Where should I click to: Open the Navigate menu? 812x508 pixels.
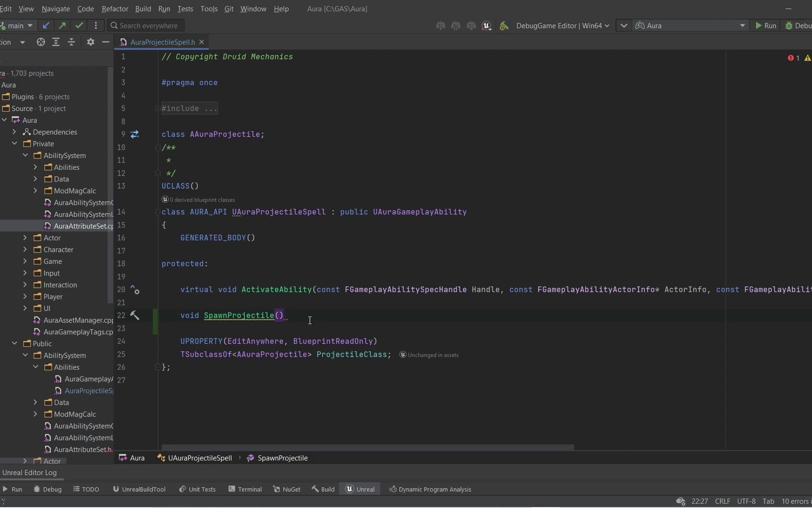pyautogui.click(x=55, y=8)
